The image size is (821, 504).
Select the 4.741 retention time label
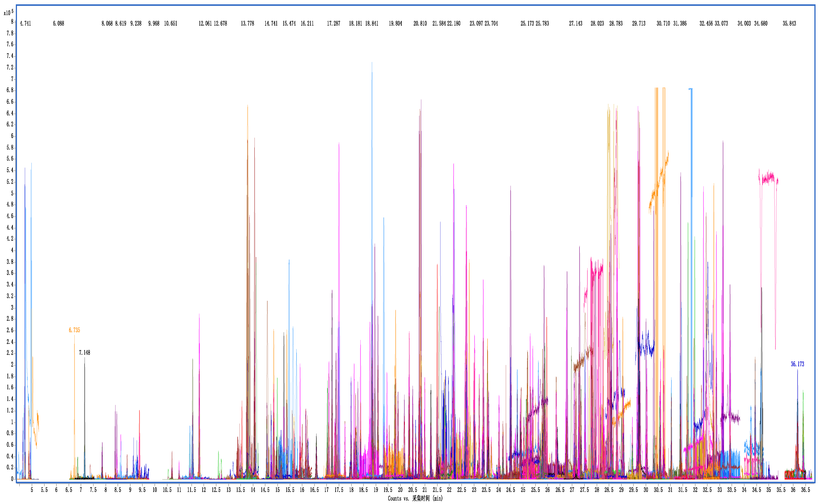25,23
